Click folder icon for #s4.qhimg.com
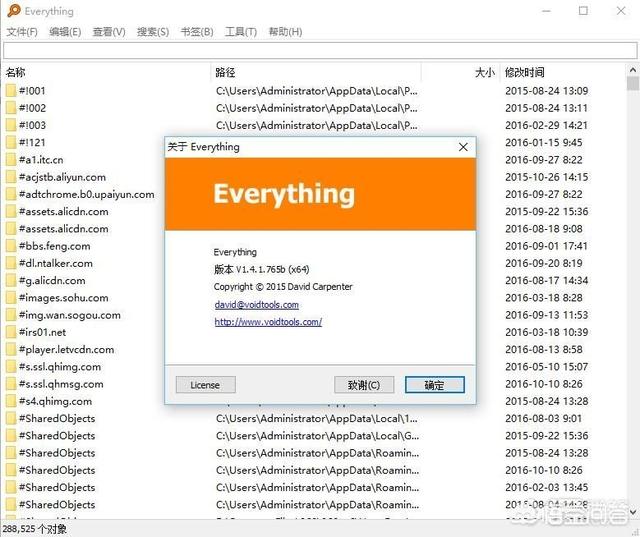Viewport: 640px width, 537px height. coord(11,401)
